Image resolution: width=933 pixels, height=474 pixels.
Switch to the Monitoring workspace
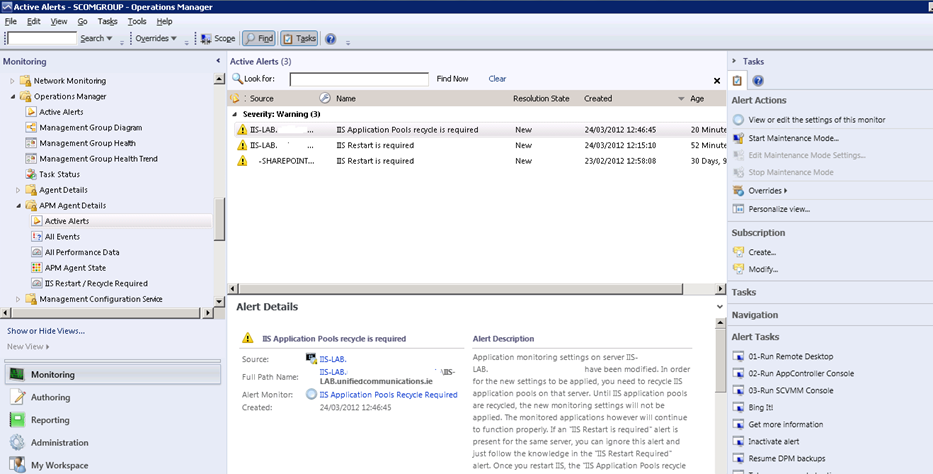click(x=113, y=375)
